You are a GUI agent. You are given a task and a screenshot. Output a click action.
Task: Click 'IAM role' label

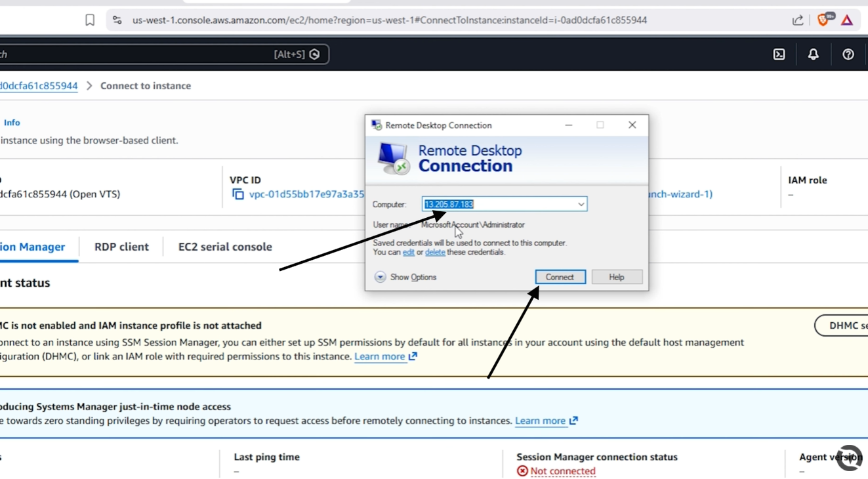[x=808, y=180]
